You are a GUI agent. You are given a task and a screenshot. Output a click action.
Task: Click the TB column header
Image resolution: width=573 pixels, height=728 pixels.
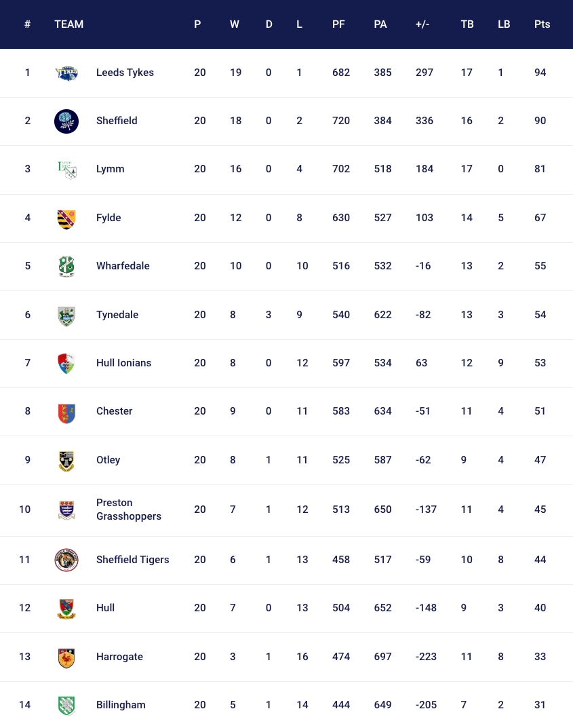(467, 24)
